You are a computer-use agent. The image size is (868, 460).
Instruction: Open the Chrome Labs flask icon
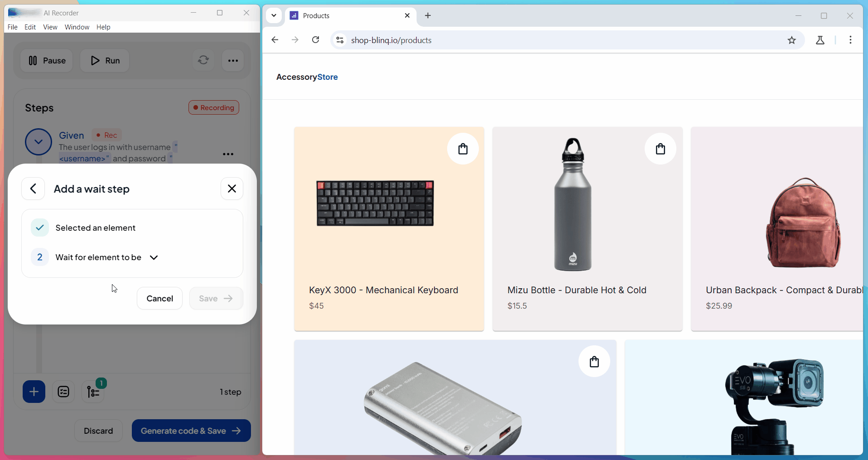(820, 40)
